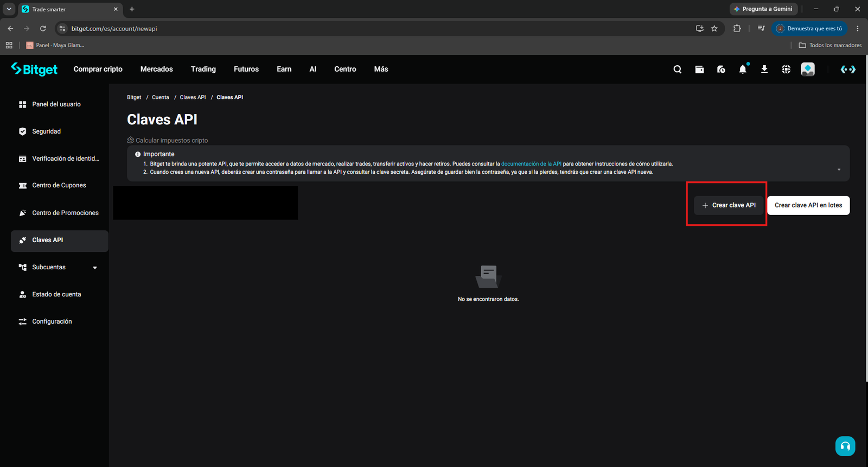
Task: Collapse the Importante notice with its arrow
Action: 839,170
